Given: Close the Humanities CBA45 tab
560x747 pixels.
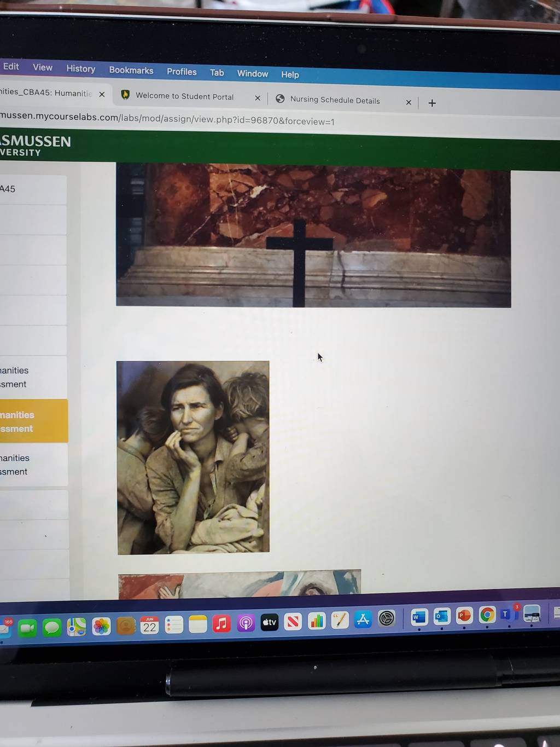Looking at the screenshot, I should [x=102, y=94].
